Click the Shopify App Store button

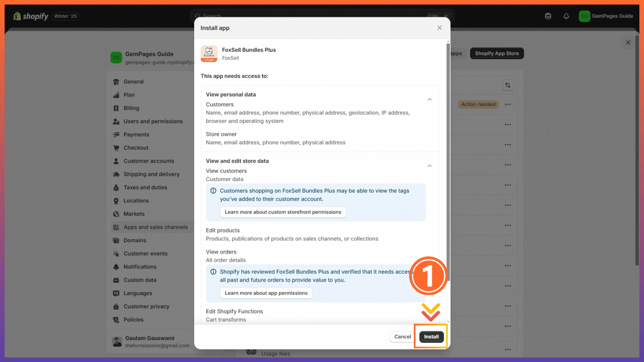497,53
